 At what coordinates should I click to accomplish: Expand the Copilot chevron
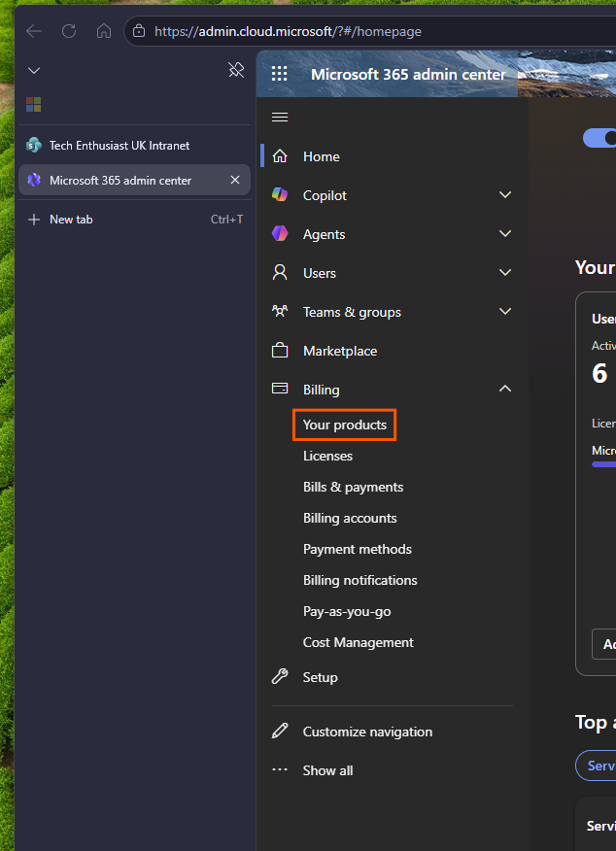click(x=505, y=194)
